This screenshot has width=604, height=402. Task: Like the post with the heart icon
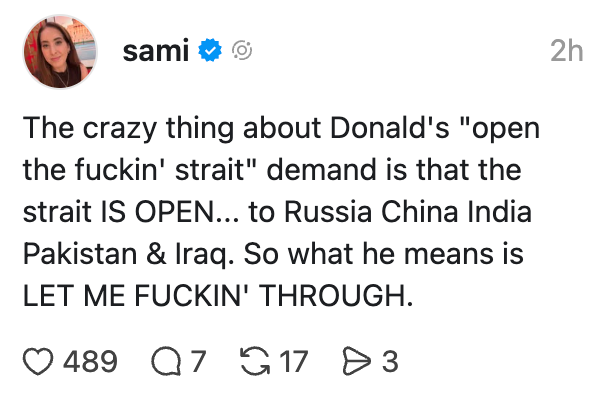[x=37, y=361]
